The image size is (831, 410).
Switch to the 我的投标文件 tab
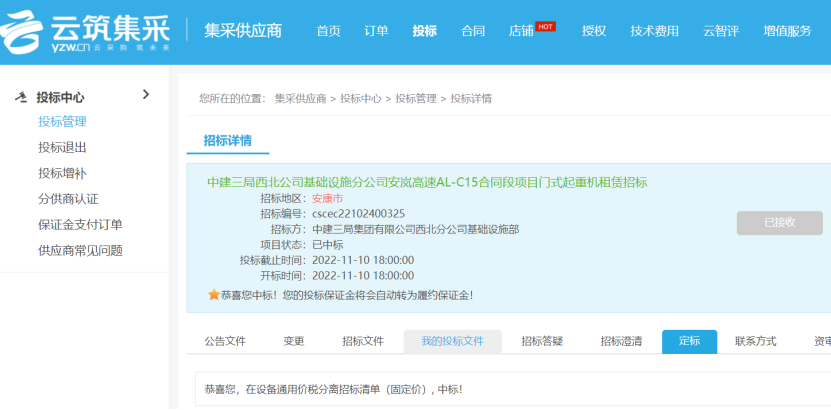pyautogui.click(x=453, y=342)
